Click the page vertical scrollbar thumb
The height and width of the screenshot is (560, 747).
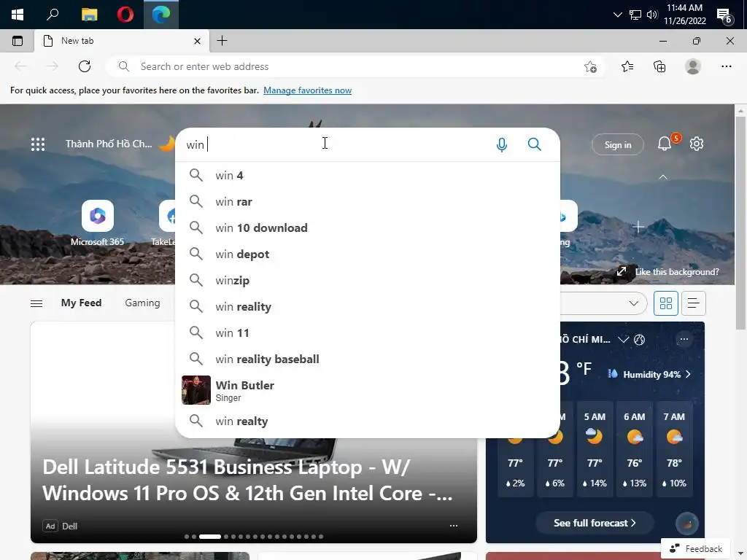coord(740,223)
